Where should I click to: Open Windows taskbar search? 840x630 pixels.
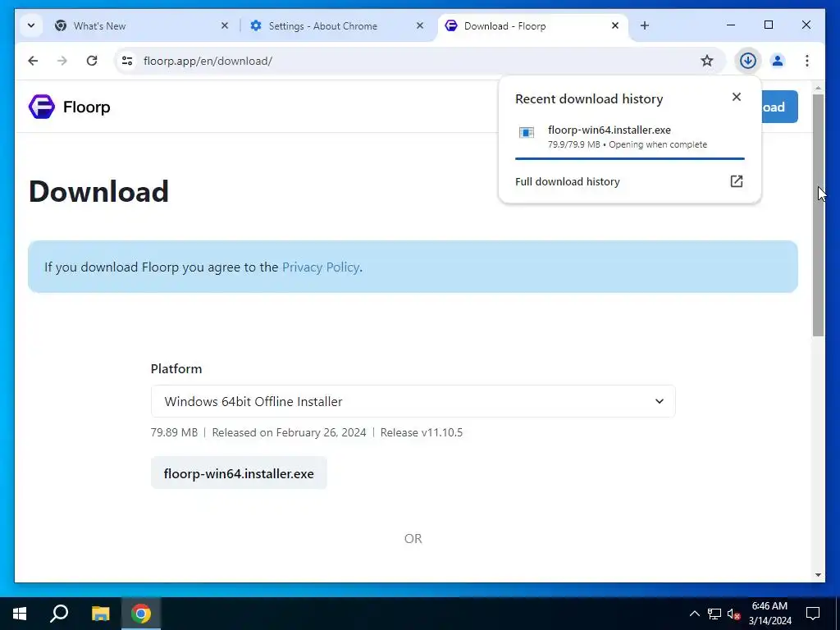pos(59,614)
